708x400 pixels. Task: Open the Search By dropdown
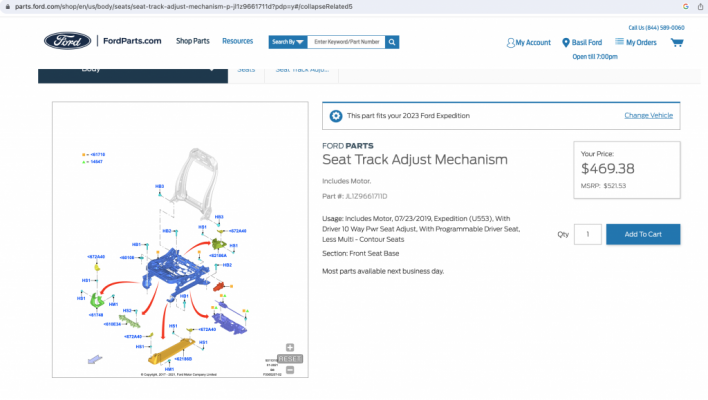[x=288, y=42]
